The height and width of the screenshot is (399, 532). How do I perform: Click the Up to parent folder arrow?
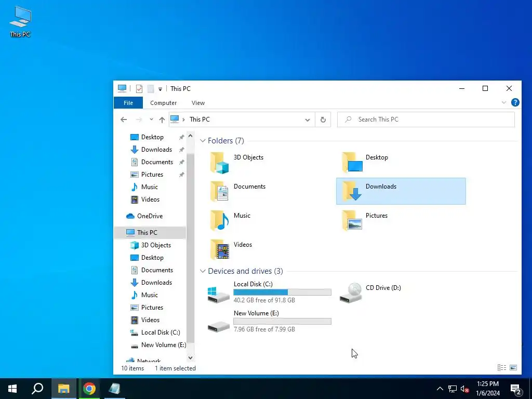[162, 119]
